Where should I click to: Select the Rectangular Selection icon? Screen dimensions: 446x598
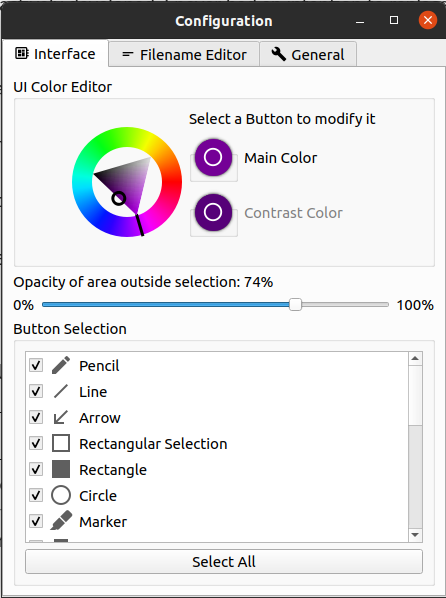61,443
